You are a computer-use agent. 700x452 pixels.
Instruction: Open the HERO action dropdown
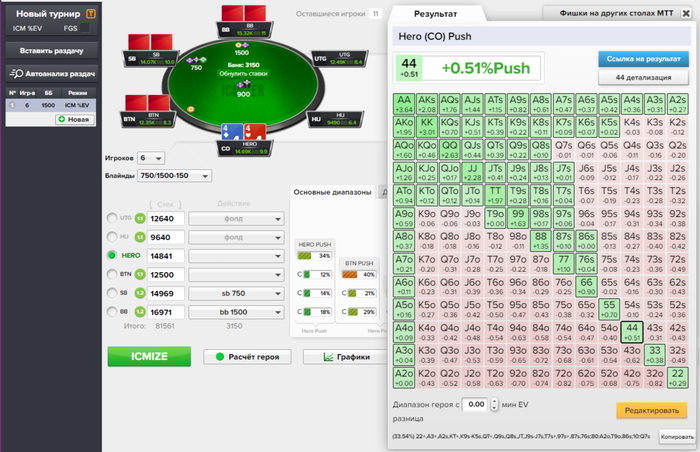236,256
